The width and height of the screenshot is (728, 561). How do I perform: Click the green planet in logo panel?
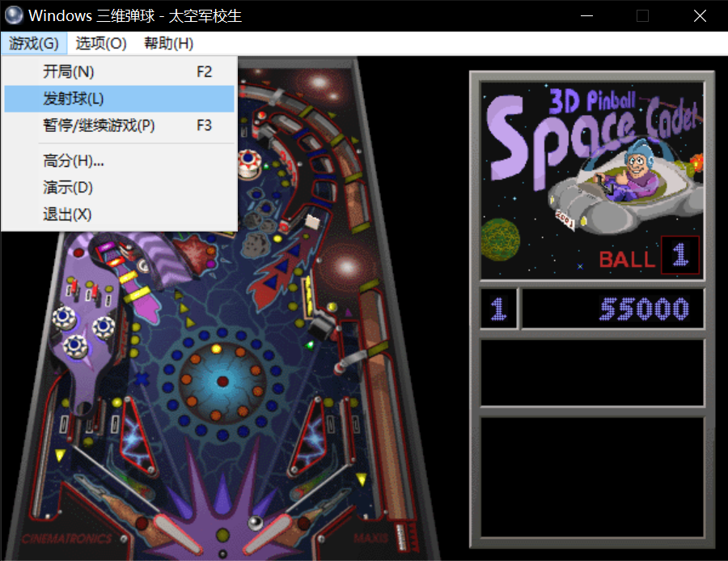tap(500, 240)
